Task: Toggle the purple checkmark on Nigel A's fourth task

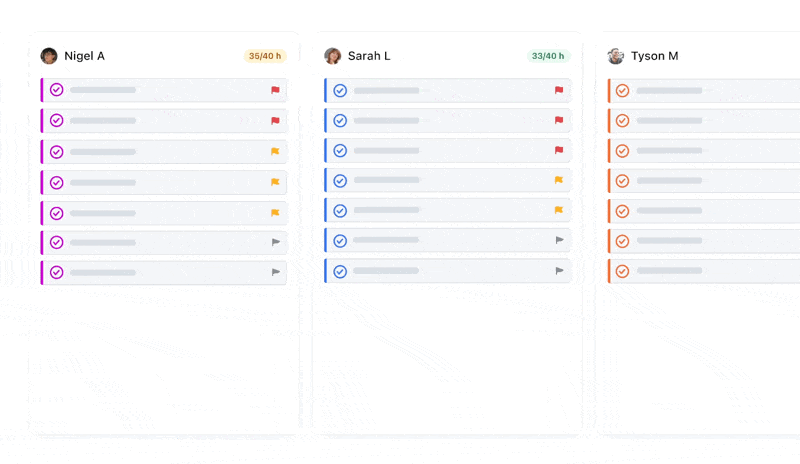Action: pyautogui.click(x=57, y=182)
